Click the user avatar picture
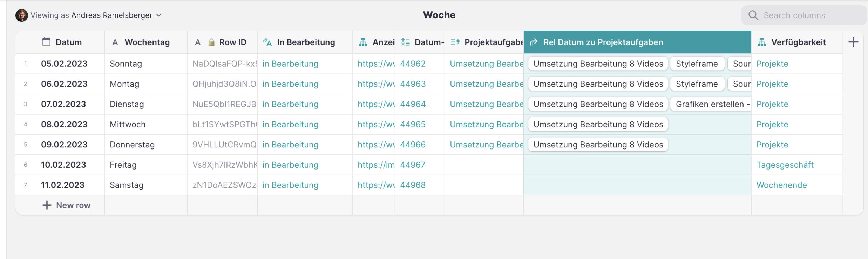 (22, 15)
